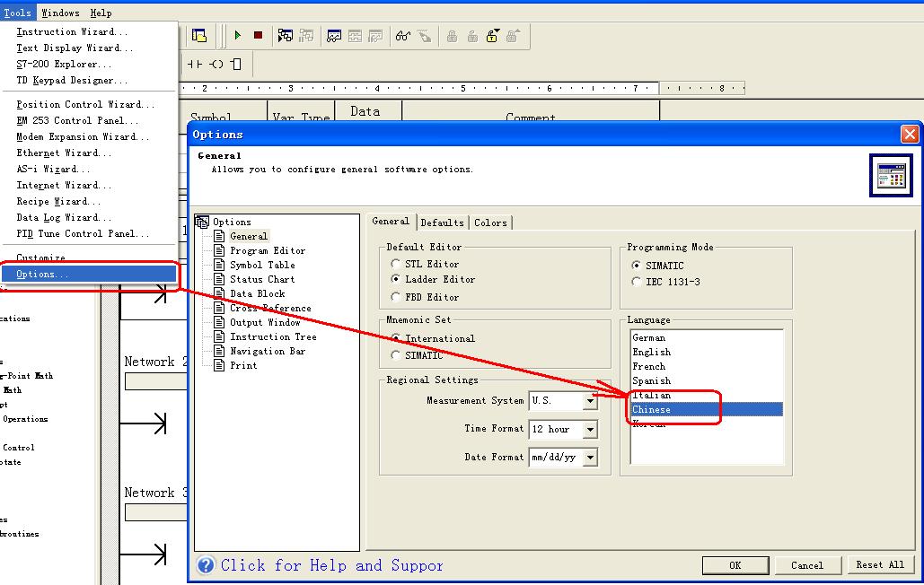Choose IEC 1131-3 programming mode
Image resolution: width=924 pixels, height=585 pixels.
tap(637, 282)
